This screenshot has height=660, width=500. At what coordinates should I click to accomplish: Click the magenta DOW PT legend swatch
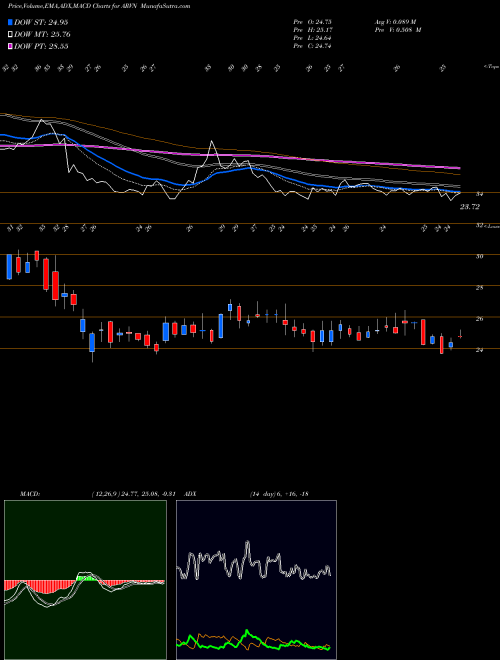coord(11,46)
